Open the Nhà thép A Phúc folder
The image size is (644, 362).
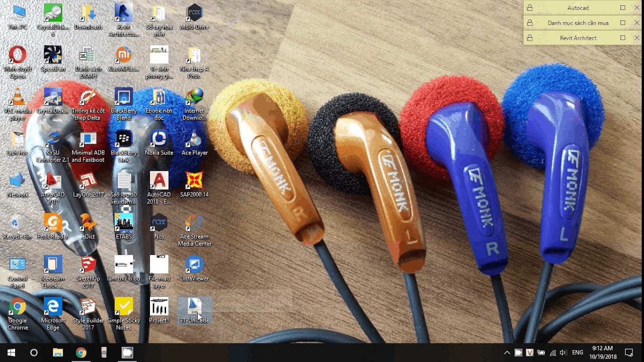[194, 62]
